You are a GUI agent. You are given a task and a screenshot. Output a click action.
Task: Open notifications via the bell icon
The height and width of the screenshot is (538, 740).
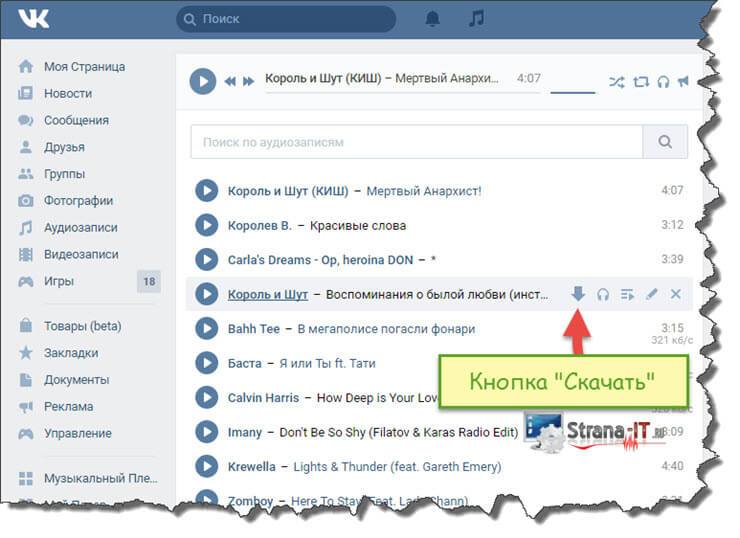[432, 19]
